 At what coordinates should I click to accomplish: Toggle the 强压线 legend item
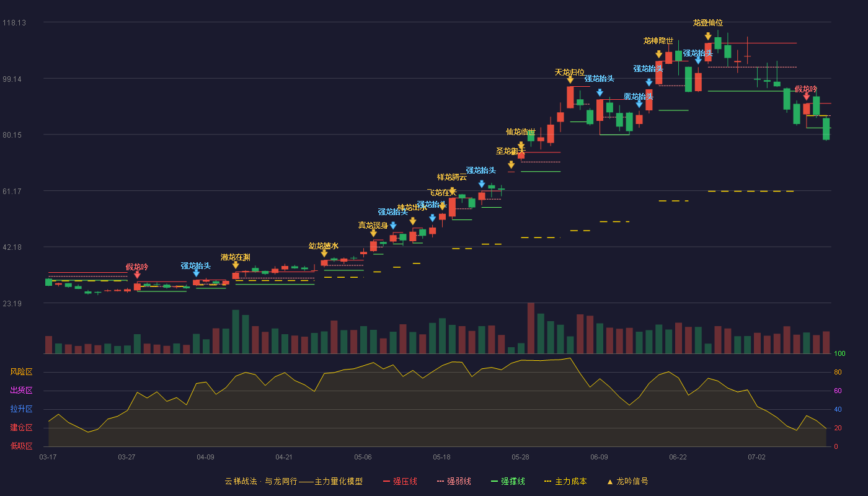(x=400, y=481)
